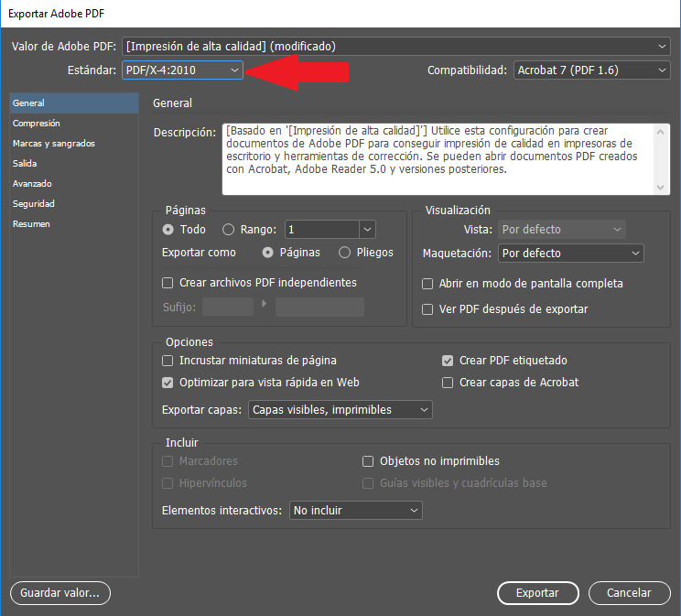This screenshot has height=616, width=681.
Task: Choose the Pliegos export option
Action: pyautogui.click(x=345, y=253)
